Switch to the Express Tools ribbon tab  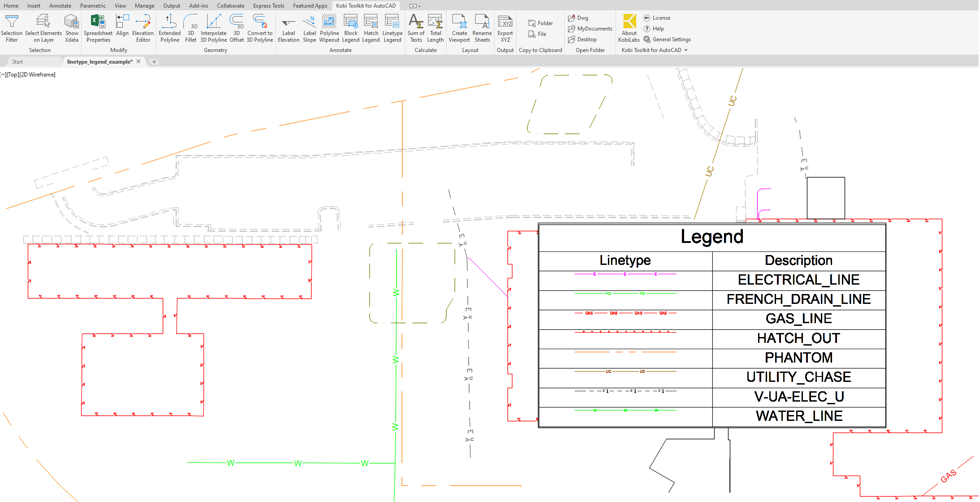tap(269, 6)
